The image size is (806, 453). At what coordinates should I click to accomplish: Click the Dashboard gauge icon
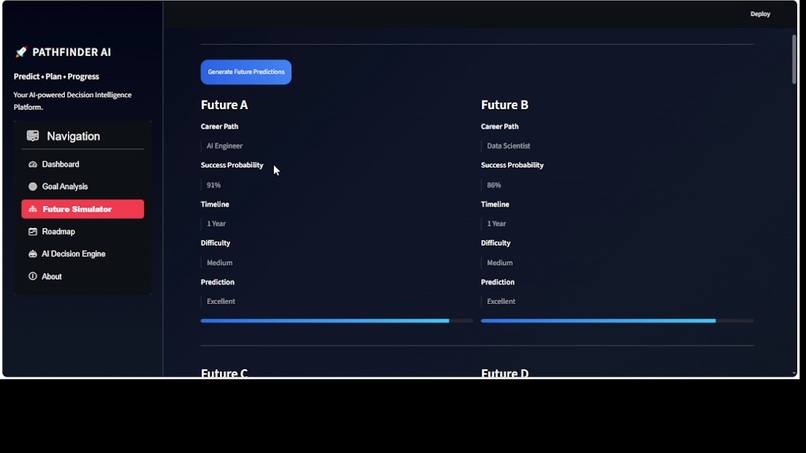pos(33,165)
